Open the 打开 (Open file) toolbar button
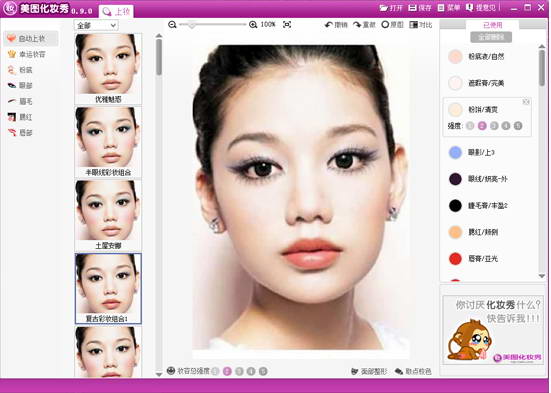 [391, 8]
